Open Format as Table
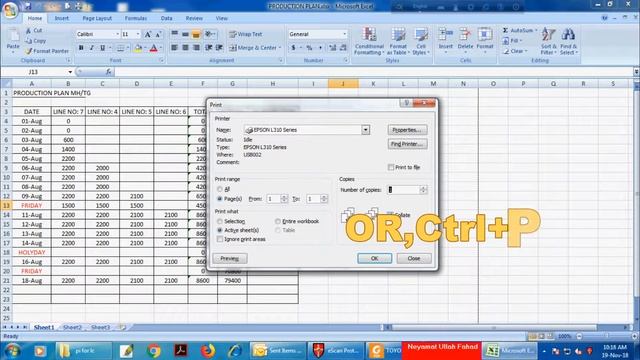640x360 pixels. tap(398, 41)
